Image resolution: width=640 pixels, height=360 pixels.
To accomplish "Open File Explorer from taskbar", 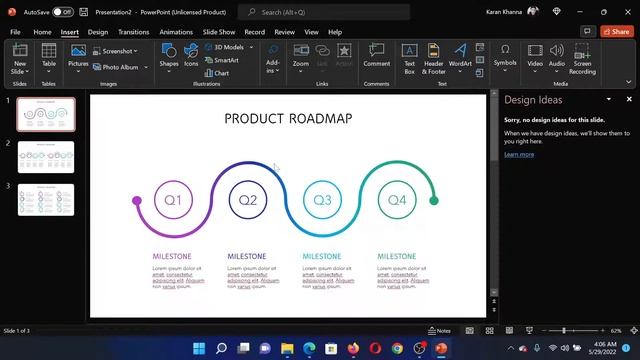I will 287,348.
